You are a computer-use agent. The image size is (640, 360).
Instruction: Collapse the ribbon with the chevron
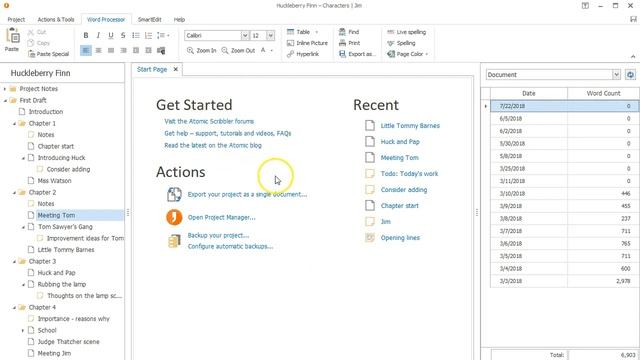[x=633, y=56]
